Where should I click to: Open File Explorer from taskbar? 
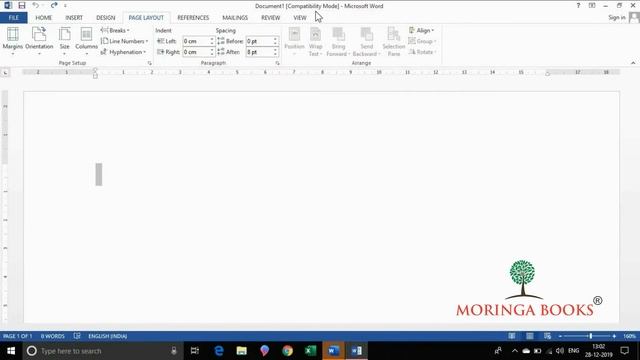click(242, 351)
